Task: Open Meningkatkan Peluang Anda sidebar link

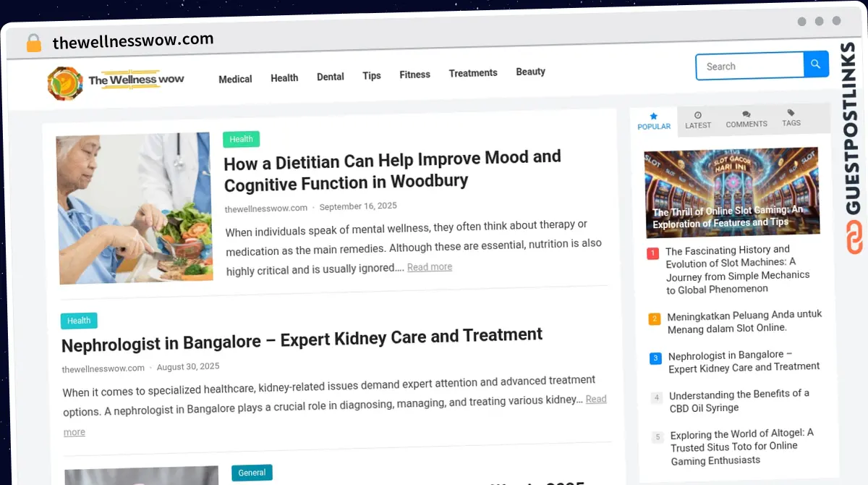Action: coord(744,321)
